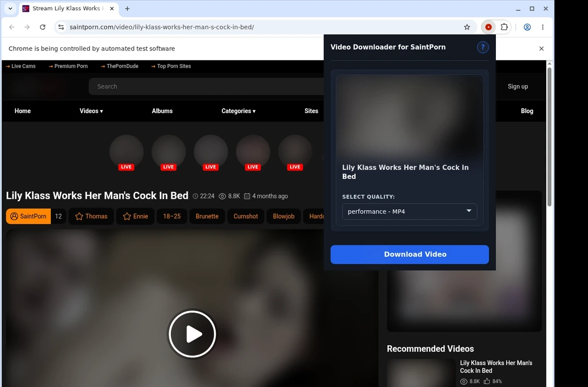Select the Thomas tag
588x387 pixels.
(x=91, y=216)
